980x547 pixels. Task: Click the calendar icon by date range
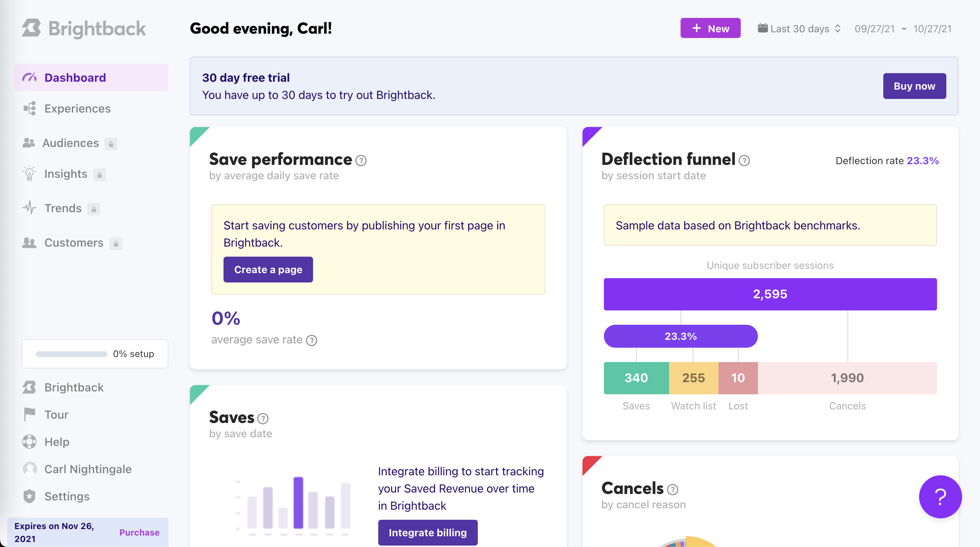(x=762, y=28)
